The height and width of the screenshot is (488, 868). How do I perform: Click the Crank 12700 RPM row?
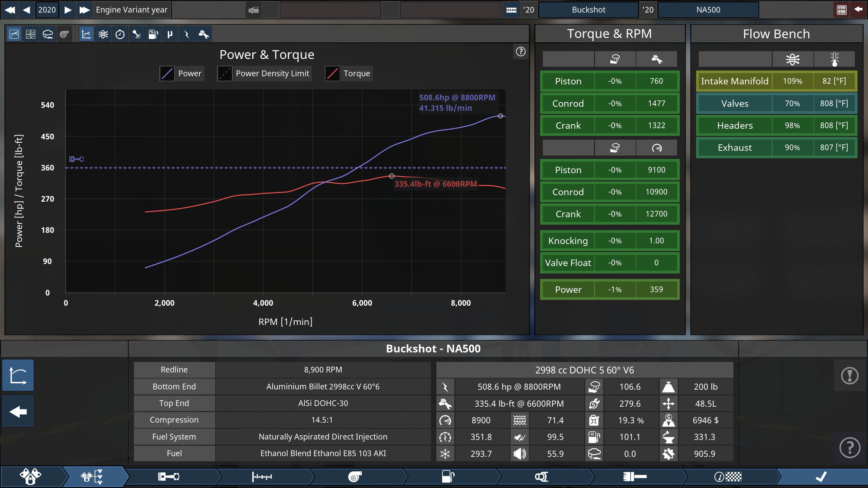click(610, 214)
